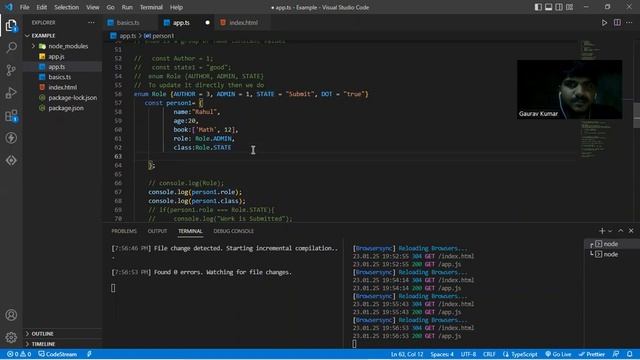Image resolution: width=640 pixels, height=360 pixels.
Task: Click the feedback icon in status bar
Action: coord(616,354)
